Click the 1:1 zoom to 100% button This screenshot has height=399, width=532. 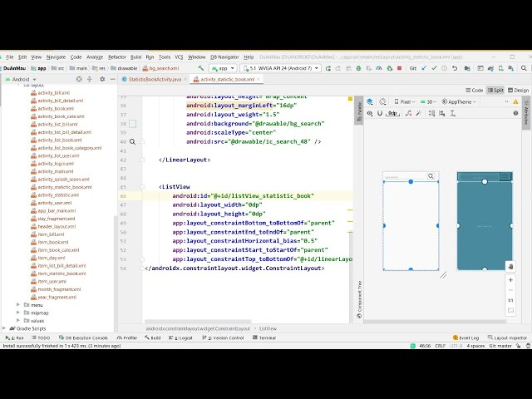click(x=510, y=300)
